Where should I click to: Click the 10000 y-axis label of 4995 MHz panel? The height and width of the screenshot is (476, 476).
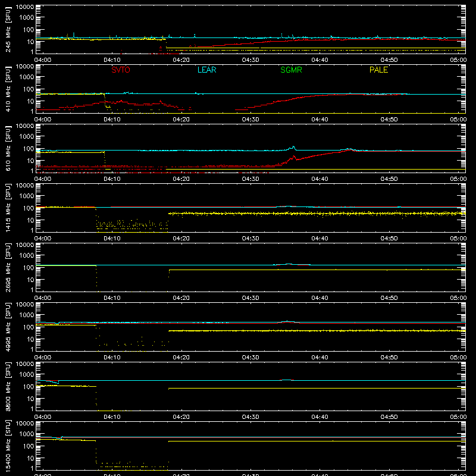point(25,304)
